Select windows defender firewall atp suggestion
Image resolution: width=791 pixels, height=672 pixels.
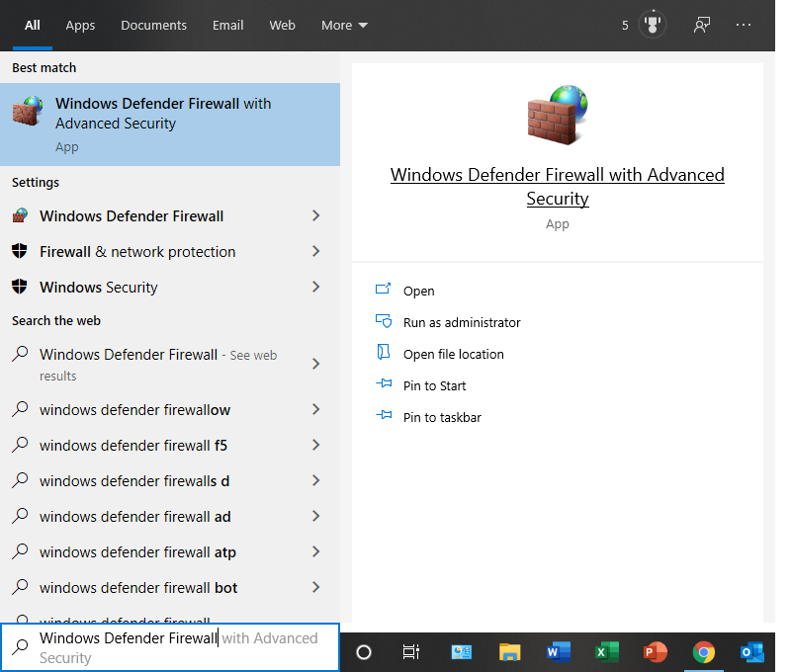[x=150, y=552]
